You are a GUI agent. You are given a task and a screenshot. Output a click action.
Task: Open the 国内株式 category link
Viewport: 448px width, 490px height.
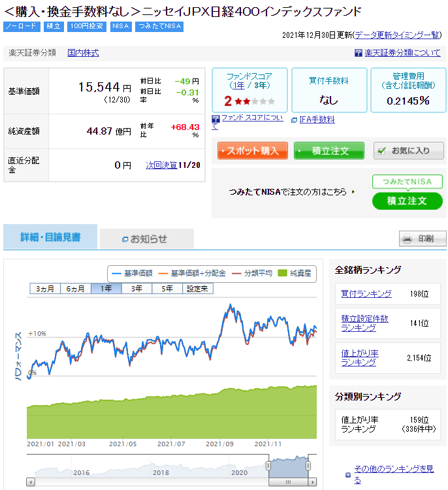[x=83, y=53]
